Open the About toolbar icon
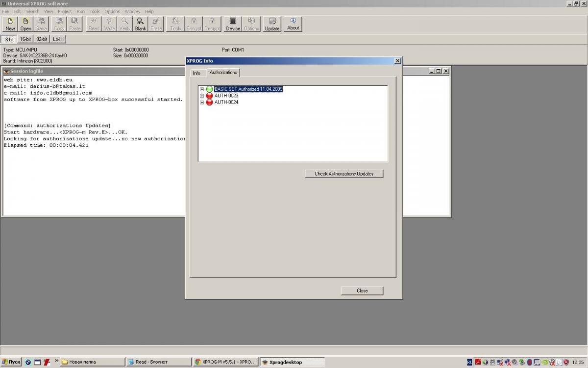This screenshot has height=368, width=588. coord(293,24)
